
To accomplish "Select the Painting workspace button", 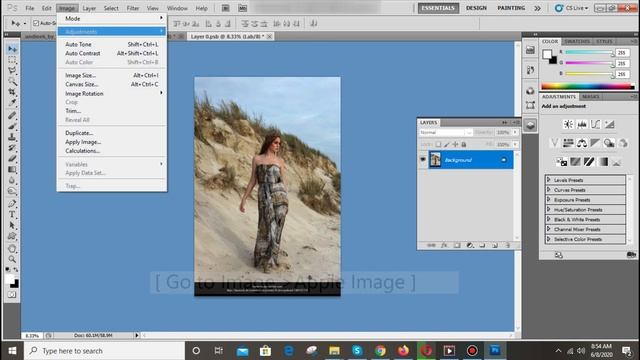I will [x=511, y=8].
